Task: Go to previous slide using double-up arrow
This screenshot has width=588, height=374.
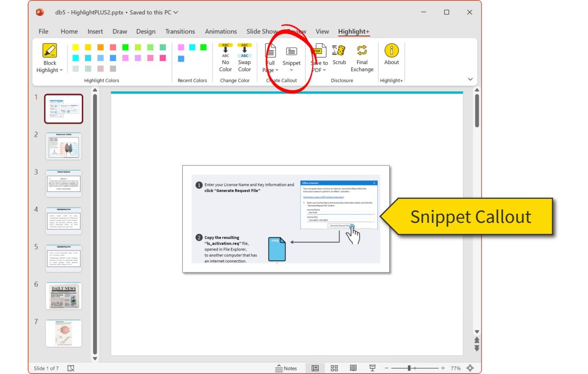Action: tap(477, 340)
